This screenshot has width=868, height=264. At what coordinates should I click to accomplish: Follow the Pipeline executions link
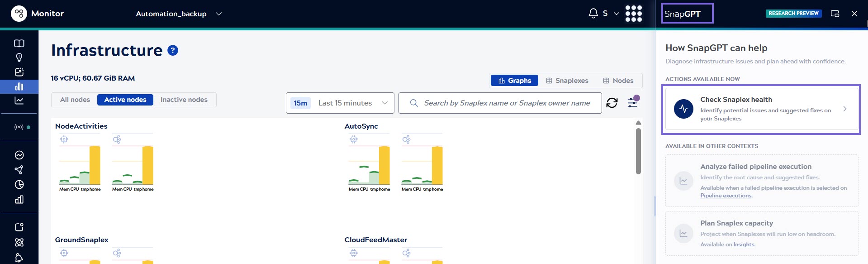(x=726, y=196)
